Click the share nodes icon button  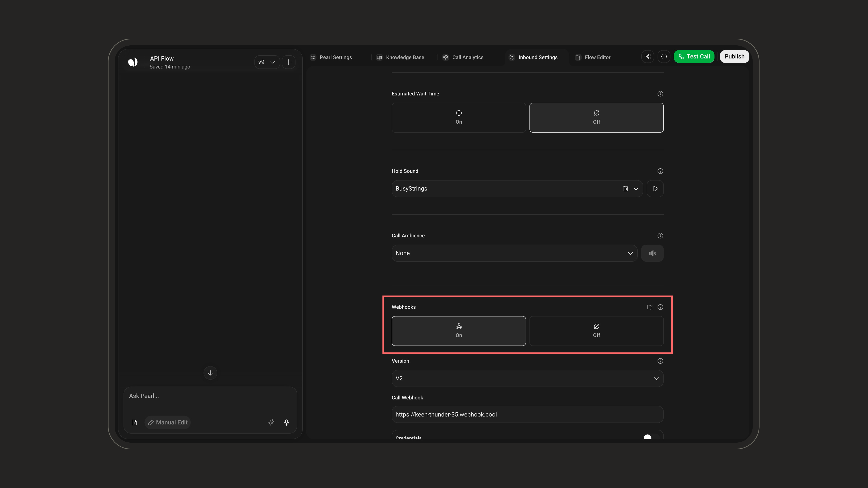point(647,57)
